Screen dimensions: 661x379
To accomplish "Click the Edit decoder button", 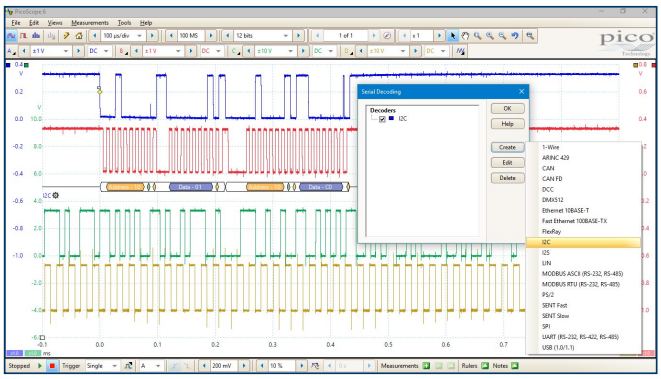I will click(x=508, y=163).
